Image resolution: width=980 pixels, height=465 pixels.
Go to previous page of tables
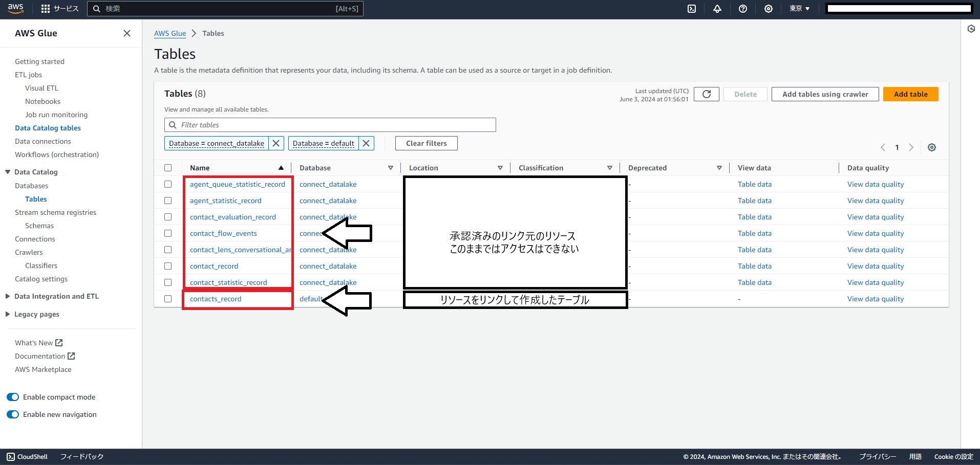click(x=883, y=147)
